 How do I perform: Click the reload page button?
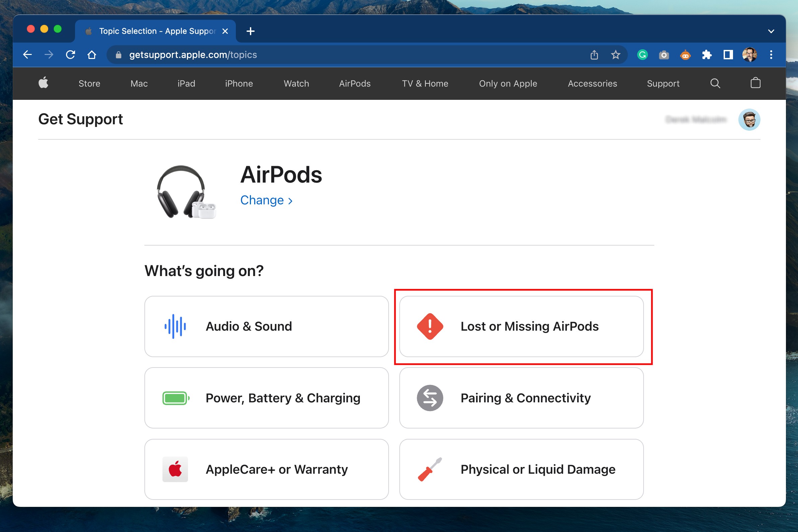(70, 55)
